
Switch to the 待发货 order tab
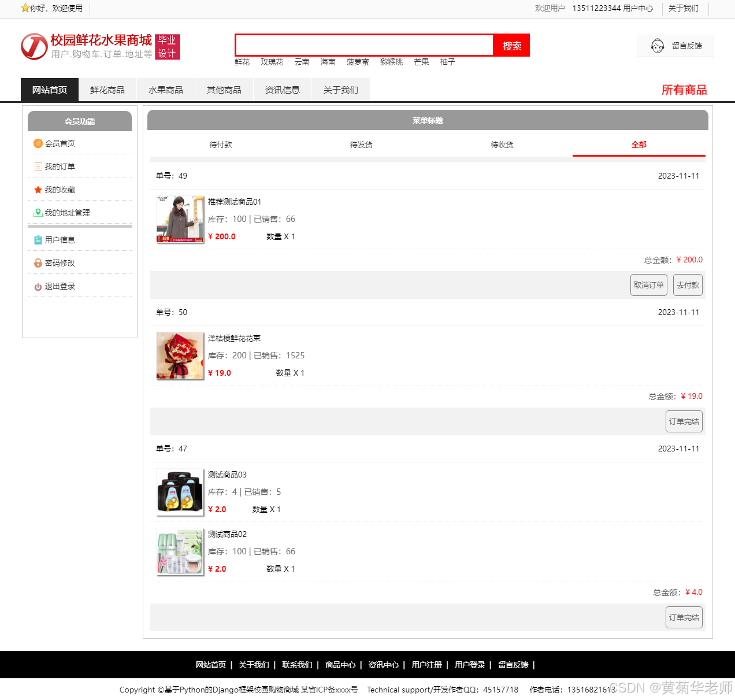click(361, 145)
